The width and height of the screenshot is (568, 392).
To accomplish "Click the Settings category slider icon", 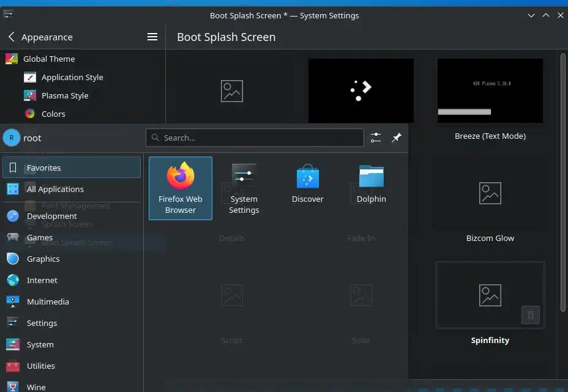I will (x=13, y=322).
